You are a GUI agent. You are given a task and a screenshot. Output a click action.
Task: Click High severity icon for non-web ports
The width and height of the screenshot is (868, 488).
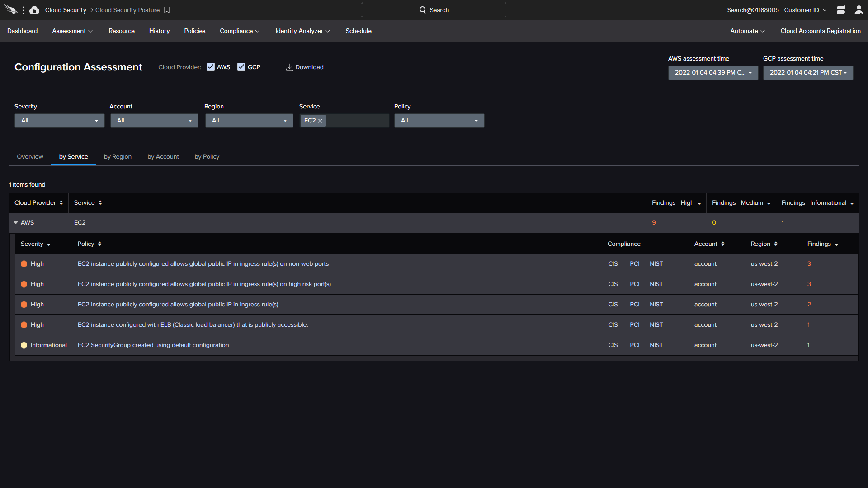(x=24, y=264)
